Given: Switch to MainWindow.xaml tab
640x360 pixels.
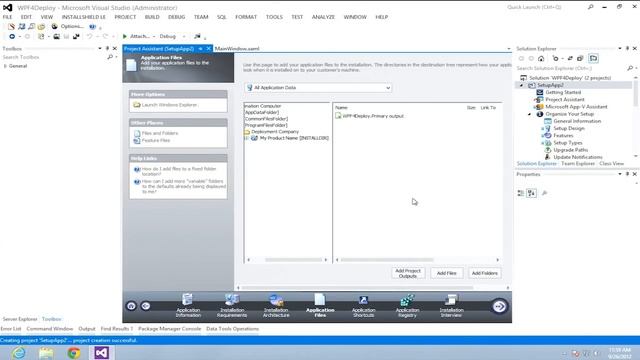Looking at the screenshot, I should coord(237,49).
